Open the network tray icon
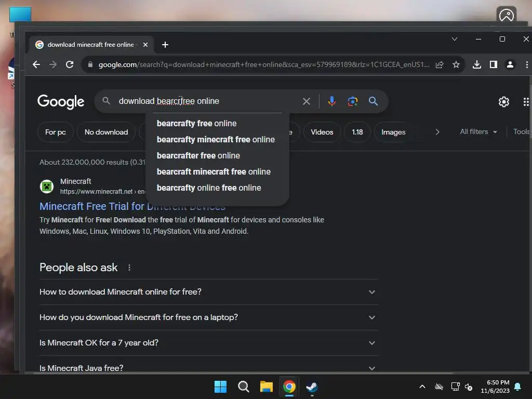532x399 pixels. [455, 387]
